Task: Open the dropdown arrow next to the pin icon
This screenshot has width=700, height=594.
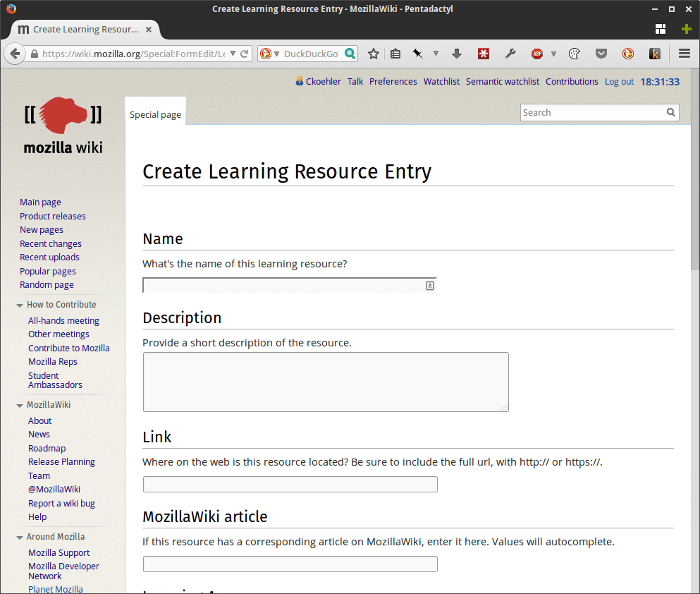Action: [x=436, y=54]
